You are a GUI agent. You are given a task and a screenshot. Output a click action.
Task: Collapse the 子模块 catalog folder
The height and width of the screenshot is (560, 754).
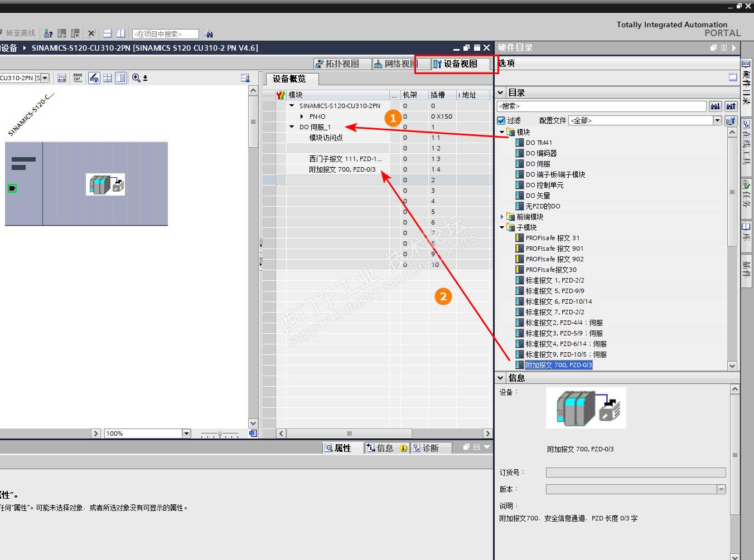502,227
